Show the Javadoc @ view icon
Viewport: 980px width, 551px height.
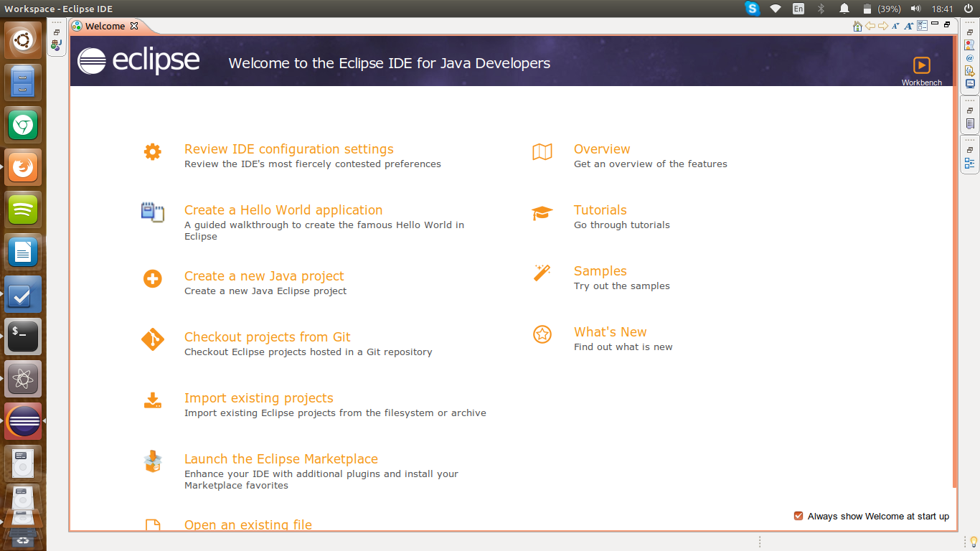tap(970, 57)
